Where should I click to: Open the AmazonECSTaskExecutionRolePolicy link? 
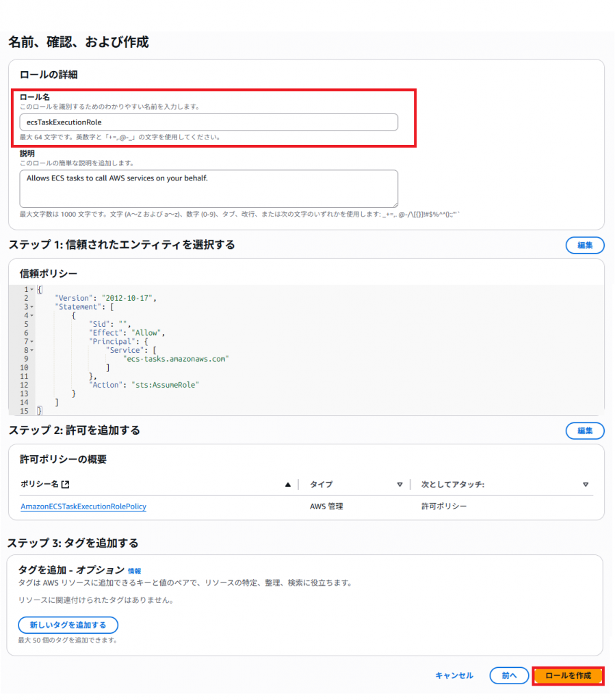point(83,507)
